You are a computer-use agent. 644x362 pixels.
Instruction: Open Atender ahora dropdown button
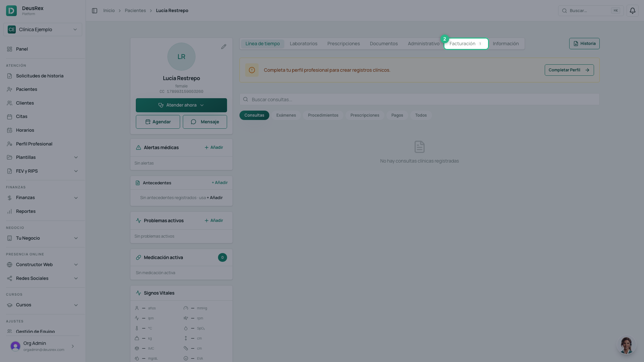pyautogui.click(x=181, y=105)
